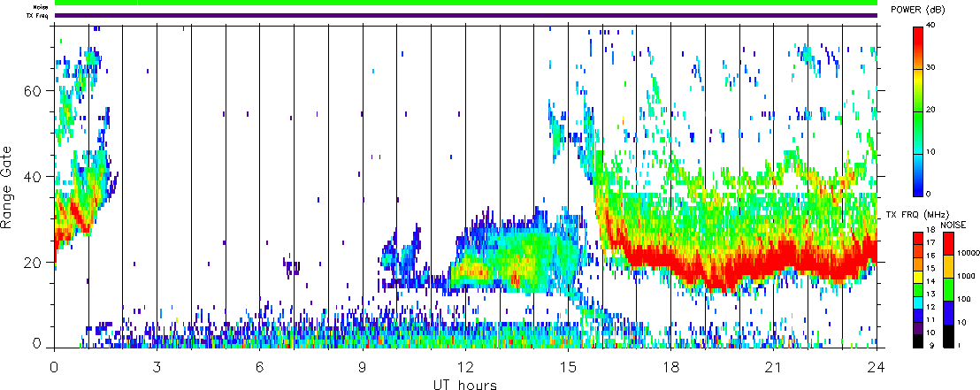Click the "24" tick label on UT hours axis
This screenshot has width=980, height=390.
tap(877, 367)
